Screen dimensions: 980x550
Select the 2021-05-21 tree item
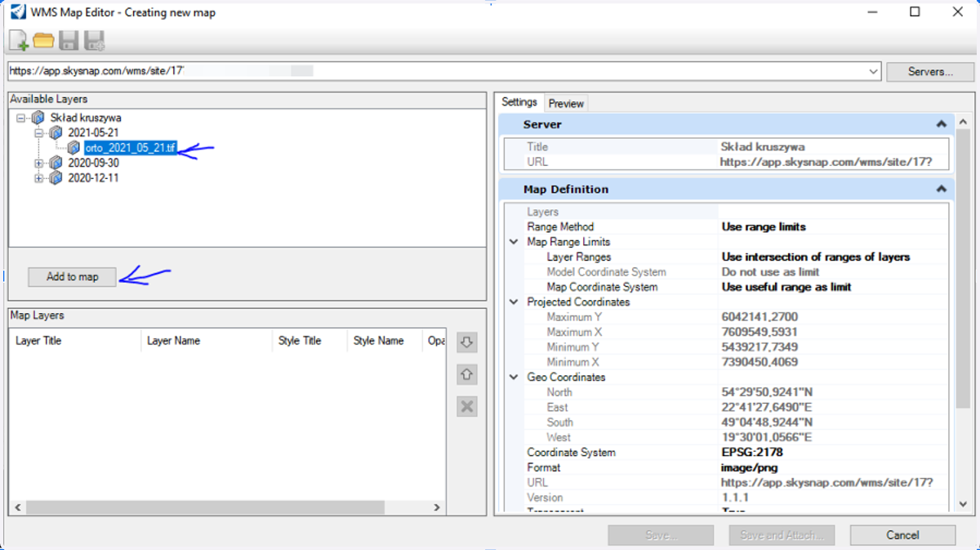(93, 132)
